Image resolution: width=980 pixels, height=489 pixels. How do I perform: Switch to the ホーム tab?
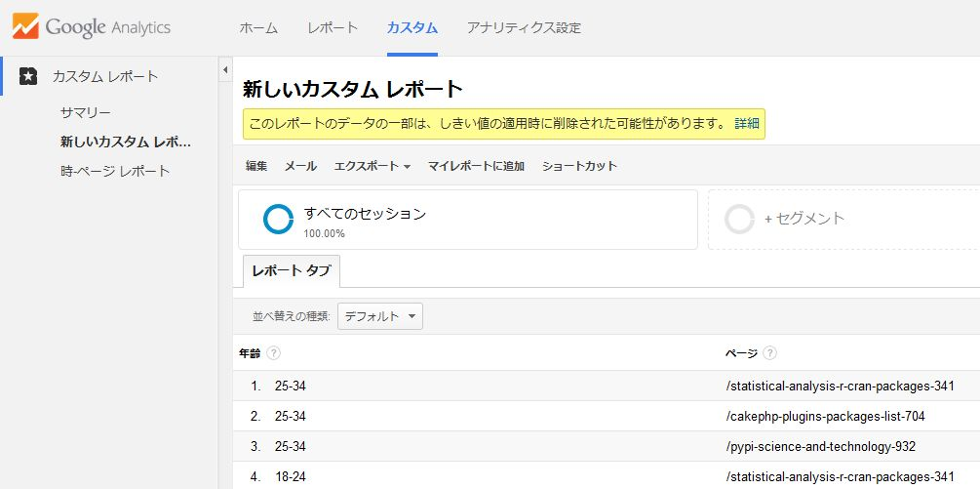(258, 28)
